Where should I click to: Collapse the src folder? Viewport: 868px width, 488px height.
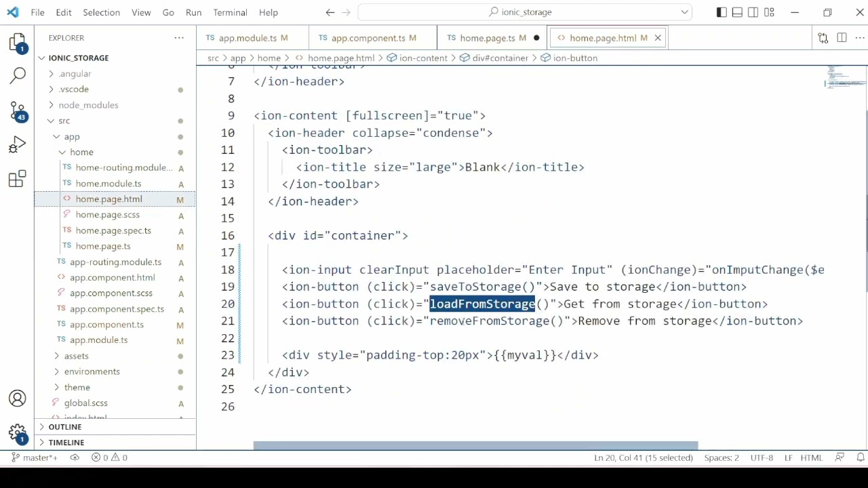click(x=64, y=121)
